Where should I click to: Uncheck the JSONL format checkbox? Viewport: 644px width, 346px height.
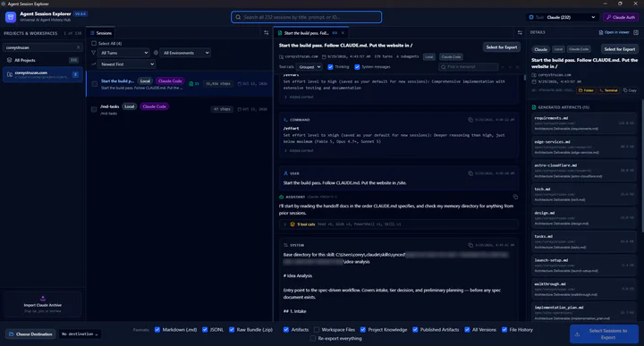coord(205,330)
